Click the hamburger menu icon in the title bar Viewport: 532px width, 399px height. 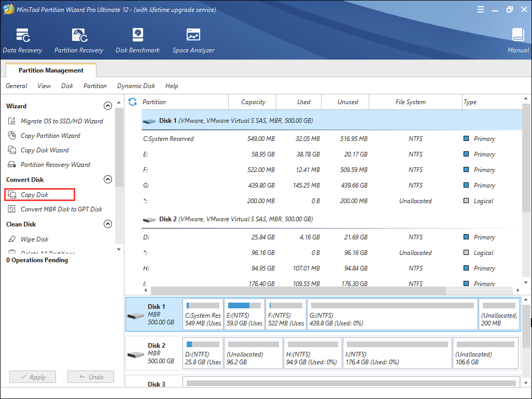[481, 9]
